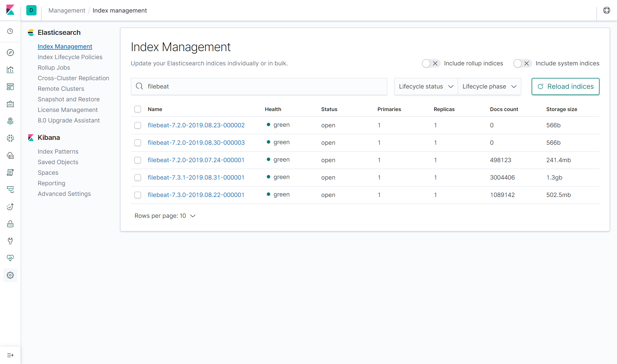Image resolution: width=617 pixels, height=364 pixels.
Task: Open the Dev Tools wrench icon
Action: (x=10, y=241)
